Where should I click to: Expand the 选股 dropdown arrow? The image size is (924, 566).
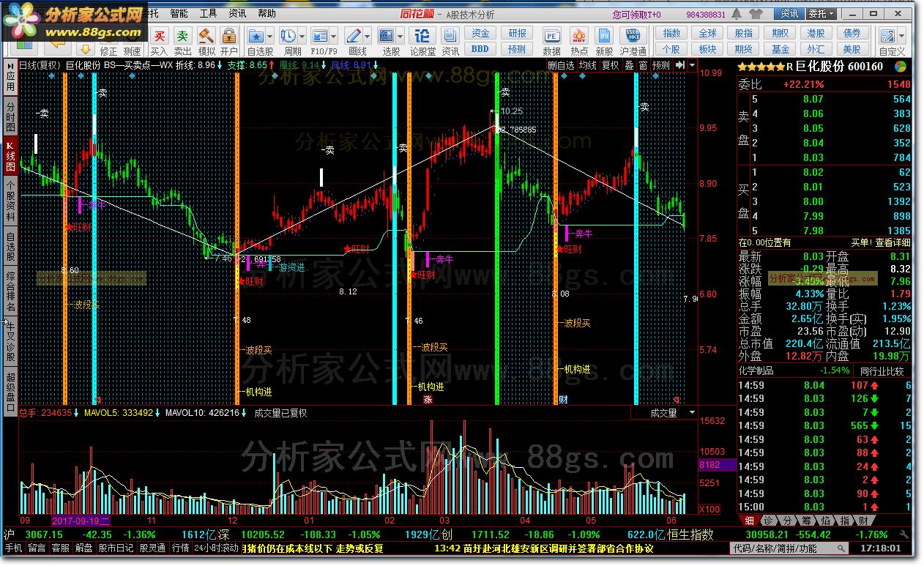point(400,37)
